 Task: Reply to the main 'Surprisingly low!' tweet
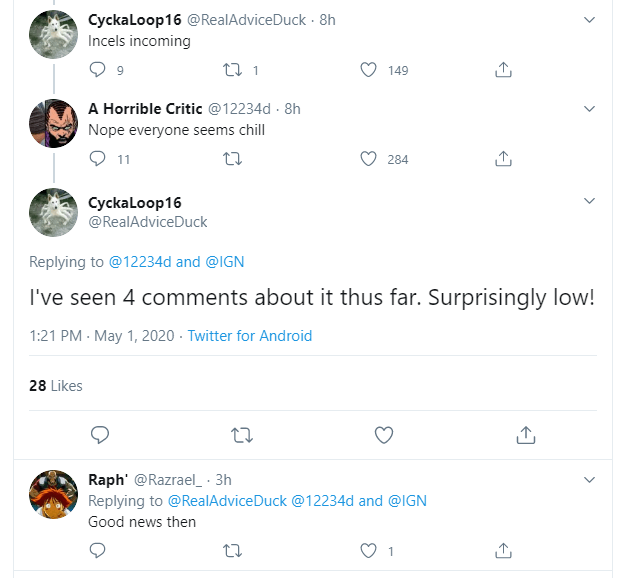99,435
